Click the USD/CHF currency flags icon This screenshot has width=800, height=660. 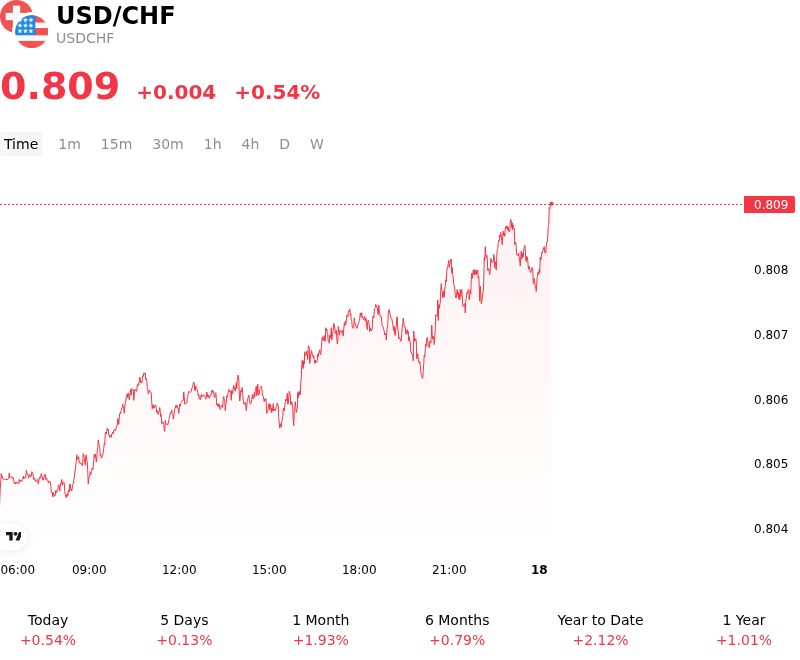(24, 24)
